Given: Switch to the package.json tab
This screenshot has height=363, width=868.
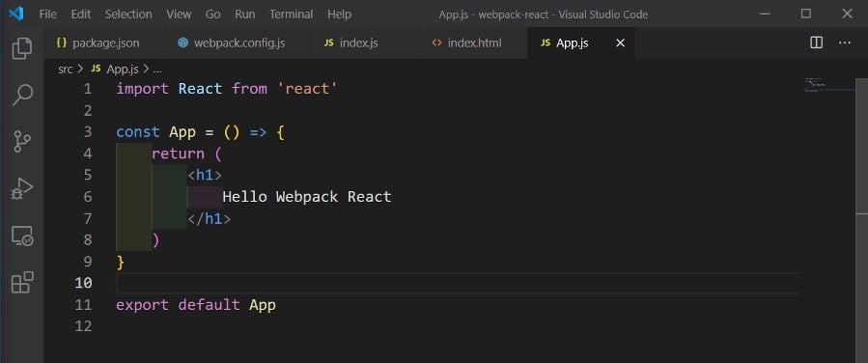Looking at the screenshot, I should point(104,42).
